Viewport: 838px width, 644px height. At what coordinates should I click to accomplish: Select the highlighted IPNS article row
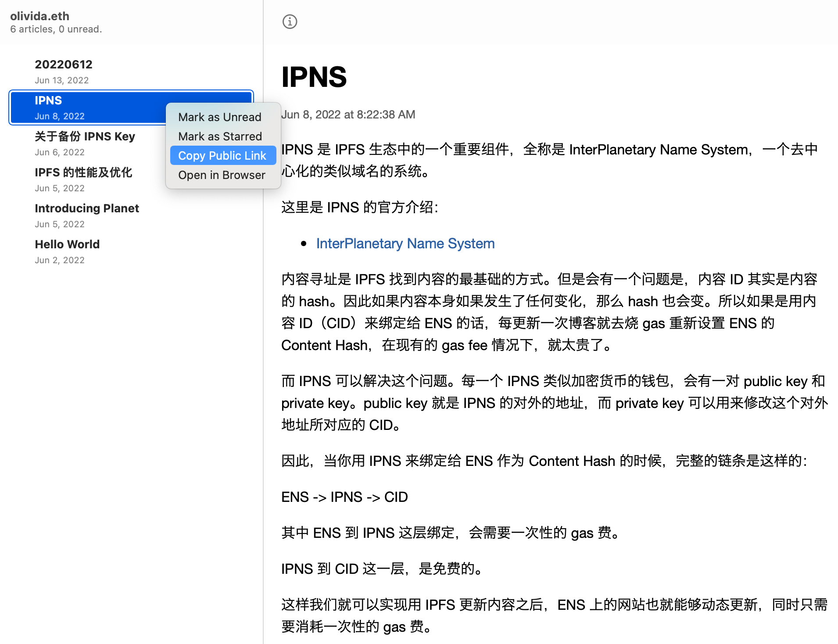88,108
